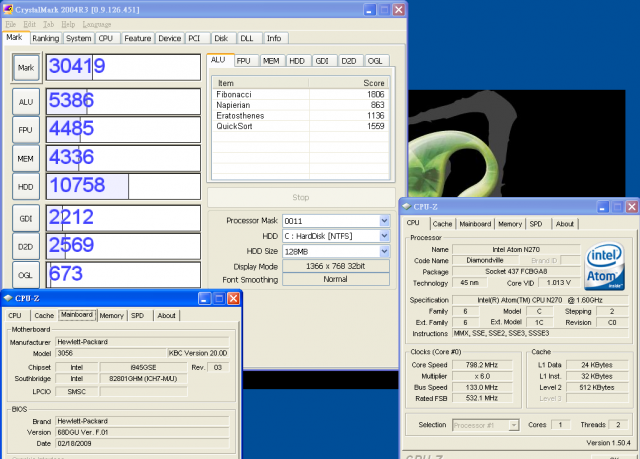Viewport: 640px width, 459px height.
Task: Run the FPU benchmark button
Action: click(26, 130)
